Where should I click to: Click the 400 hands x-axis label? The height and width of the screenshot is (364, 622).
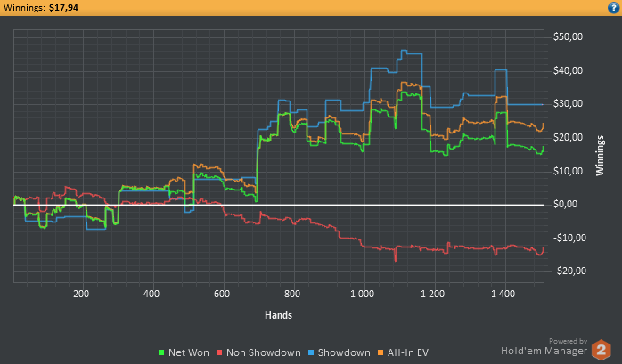(x=151, y=294)
